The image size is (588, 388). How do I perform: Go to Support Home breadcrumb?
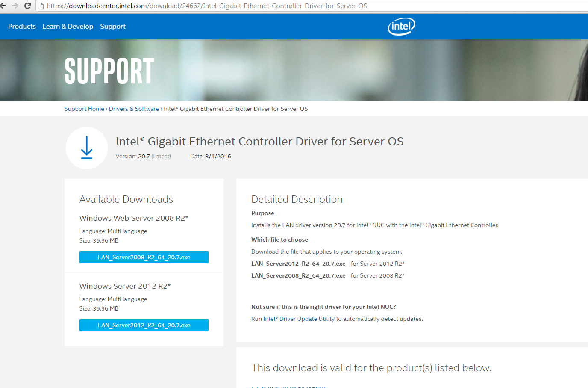84,109
